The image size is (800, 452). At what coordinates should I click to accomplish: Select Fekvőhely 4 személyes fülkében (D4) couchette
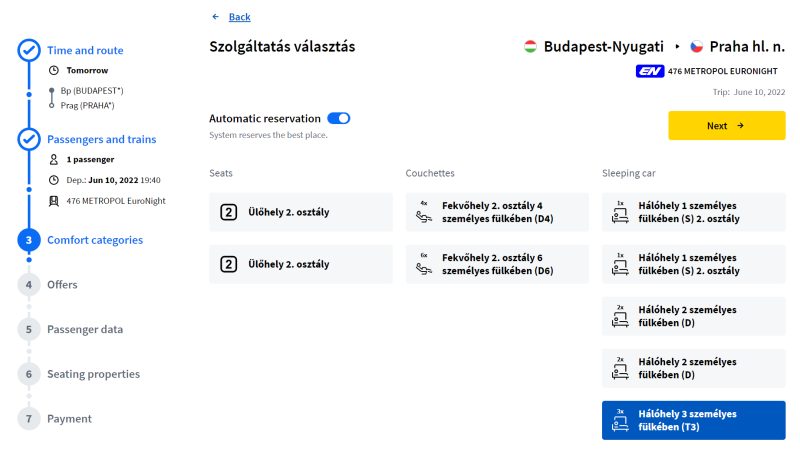coord(497,212)
